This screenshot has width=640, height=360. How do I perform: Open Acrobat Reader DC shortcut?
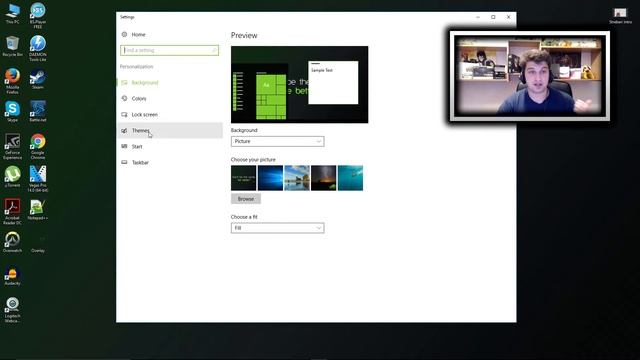point(12,211)
